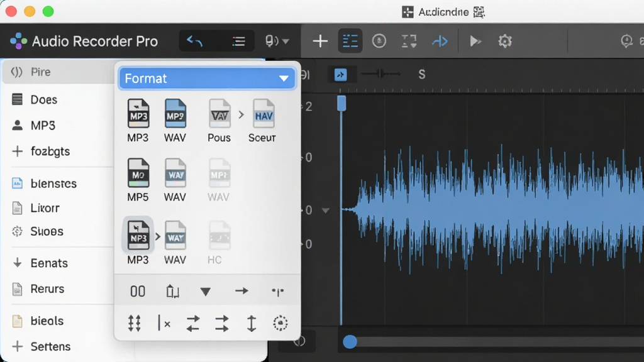644x362 pixels.
Task: Click the location pin icon at the toolbar's right
Action: [626, 41]
